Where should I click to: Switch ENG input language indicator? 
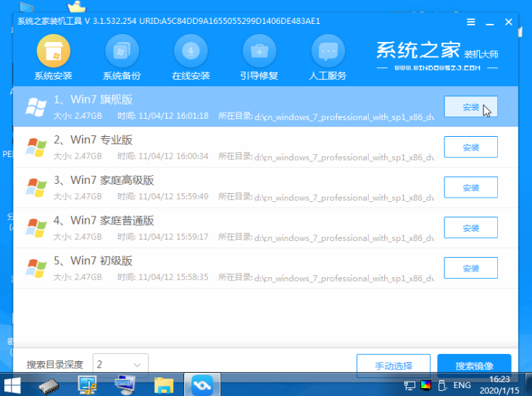tap(462, 385)
